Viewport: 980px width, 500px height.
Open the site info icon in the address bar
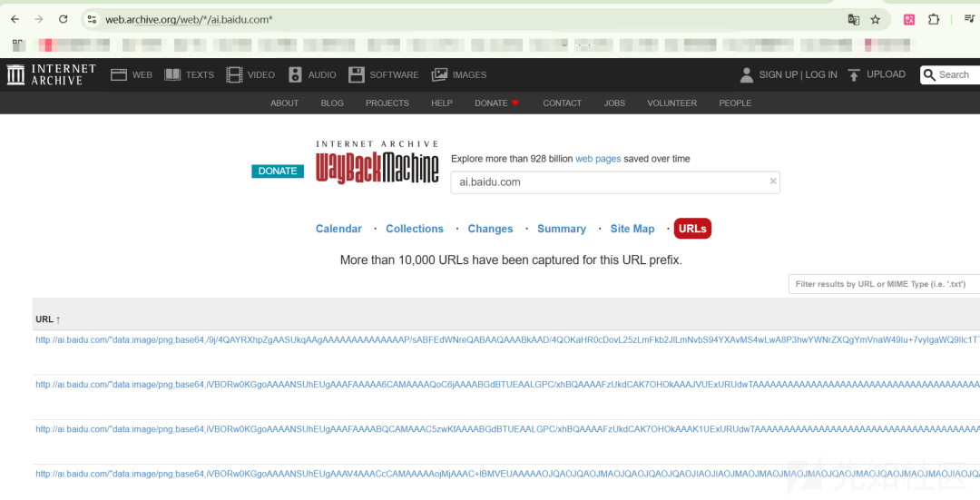click(x=92, y=19)
